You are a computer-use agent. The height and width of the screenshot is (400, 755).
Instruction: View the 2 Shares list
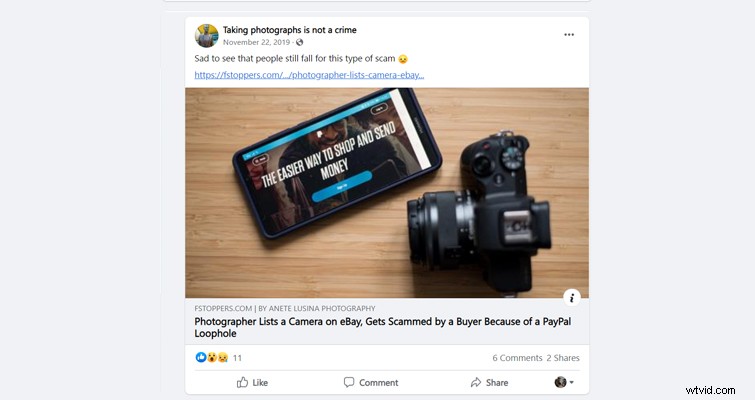pos(562,357)
